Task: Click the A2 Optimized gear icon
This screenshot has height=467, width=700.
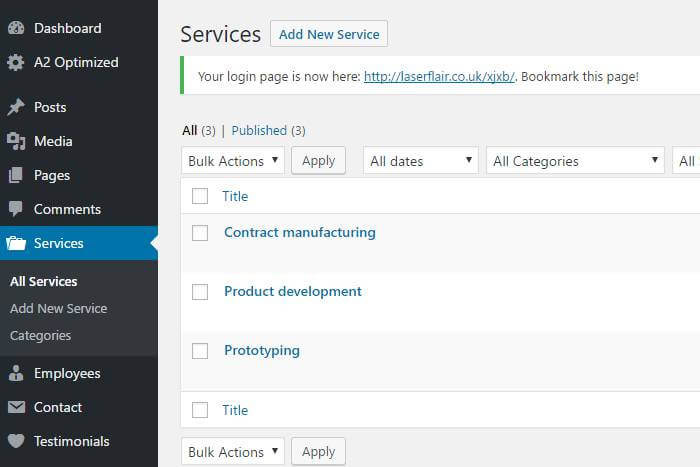Action: tap(16, 62)
